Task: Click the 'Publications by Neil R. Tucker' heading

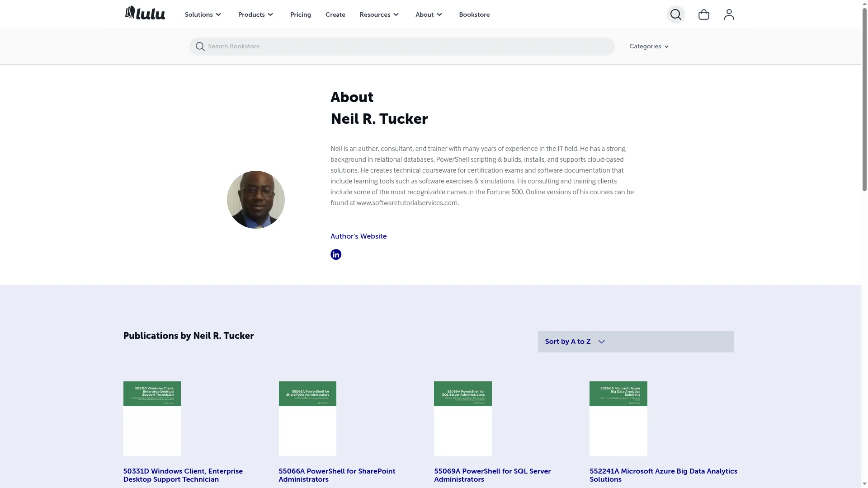Action: click(x=189, y=336)
